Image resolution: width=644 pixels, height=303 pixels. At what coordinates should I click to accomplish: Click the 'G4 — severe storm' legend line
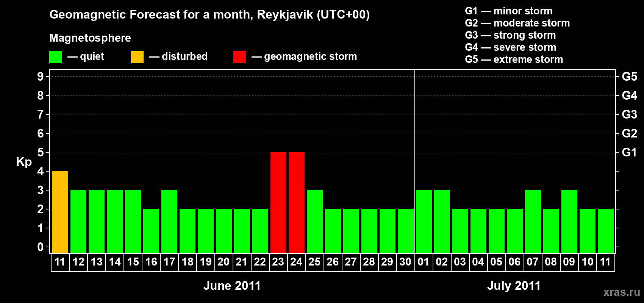(511, 47)
